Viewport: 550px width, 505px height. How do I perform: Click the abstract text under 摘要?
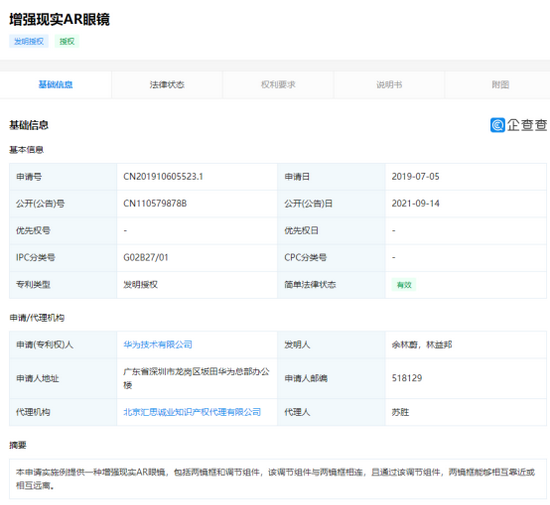point(275,479)
